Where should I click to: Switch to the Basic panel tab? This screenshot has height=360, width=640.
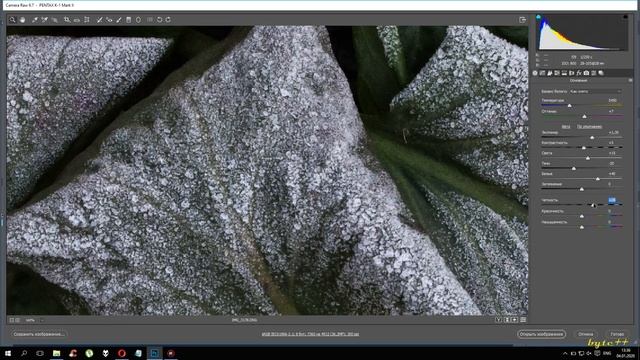tap(535, 73)
